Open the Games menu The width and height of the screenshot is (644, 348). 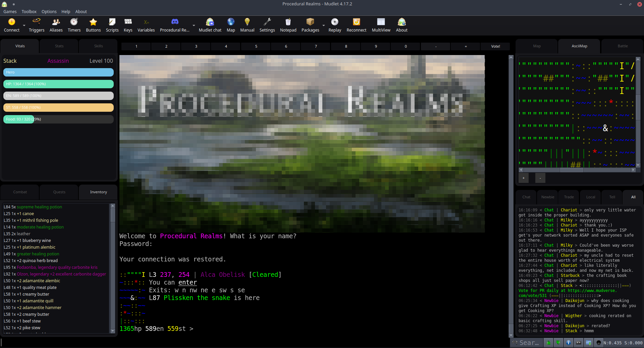(x=10, y=11)
